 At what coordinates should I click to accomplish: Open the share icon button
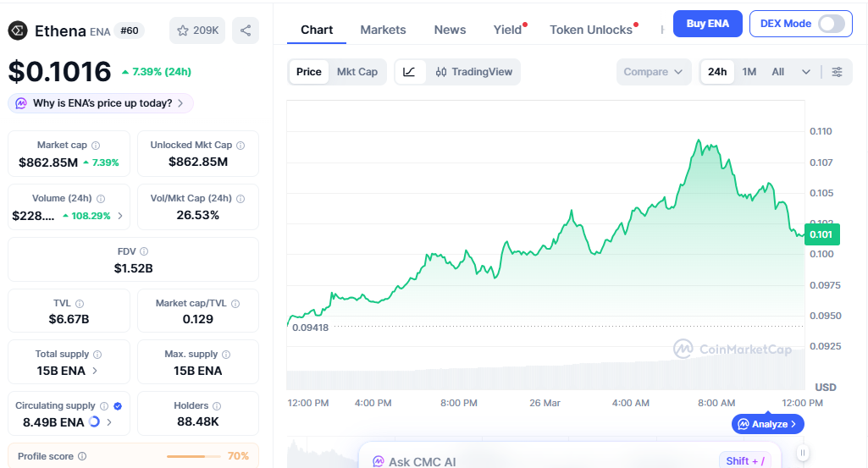tap(246, 30)
